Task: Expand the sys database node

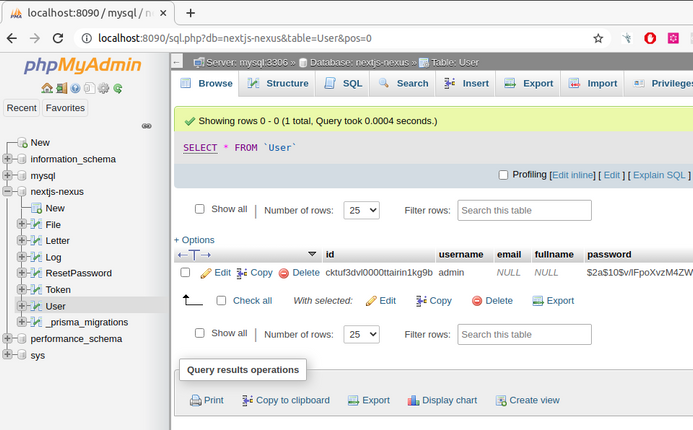Action: pyautogui.click(x=7, y=355)
